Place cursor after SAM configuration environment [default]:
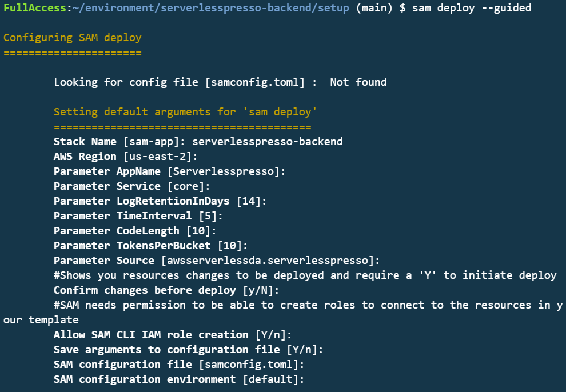 point(306,379)
